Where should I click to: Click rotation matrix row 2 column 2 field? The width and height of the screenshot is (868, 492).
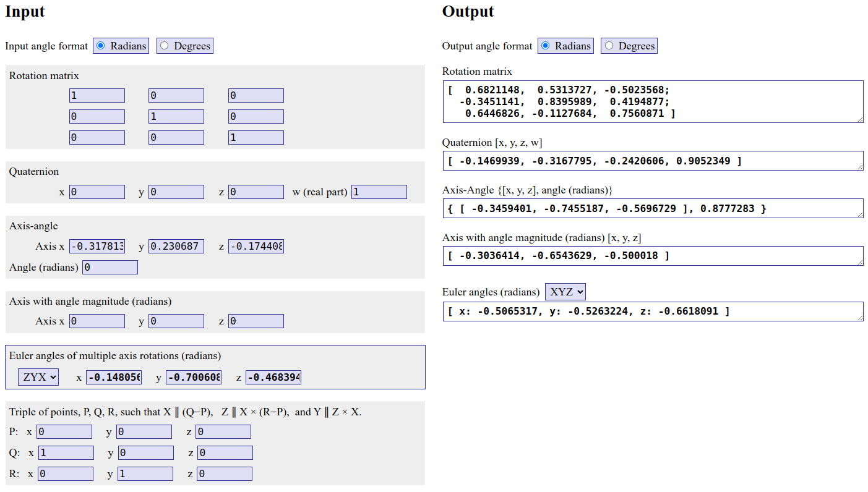click(176, 116)
